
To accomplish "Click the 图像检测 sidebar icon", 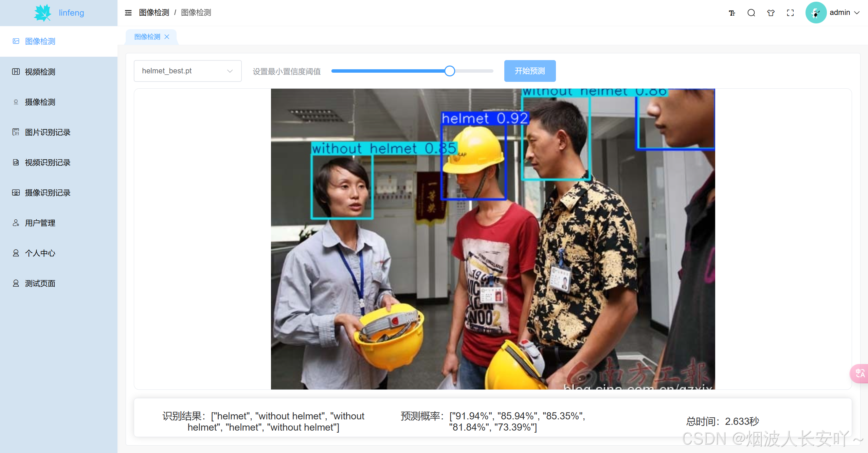I will [16, 41].
